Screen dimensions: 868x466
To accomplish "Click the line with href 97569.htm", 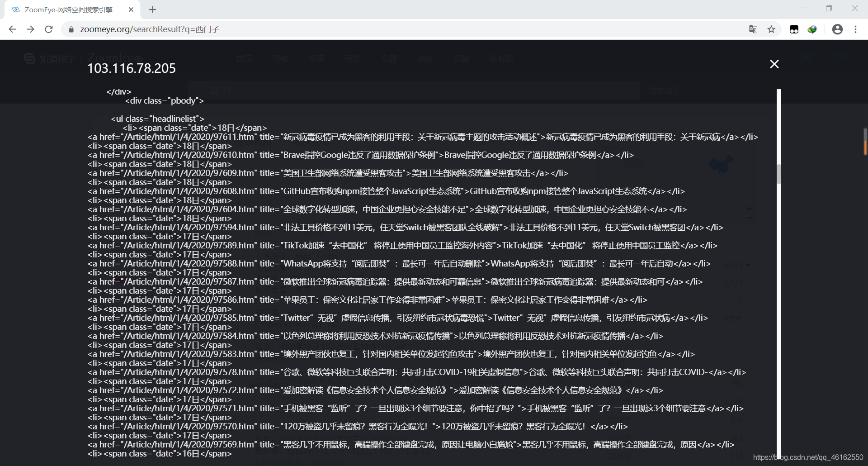I will 411,445.
